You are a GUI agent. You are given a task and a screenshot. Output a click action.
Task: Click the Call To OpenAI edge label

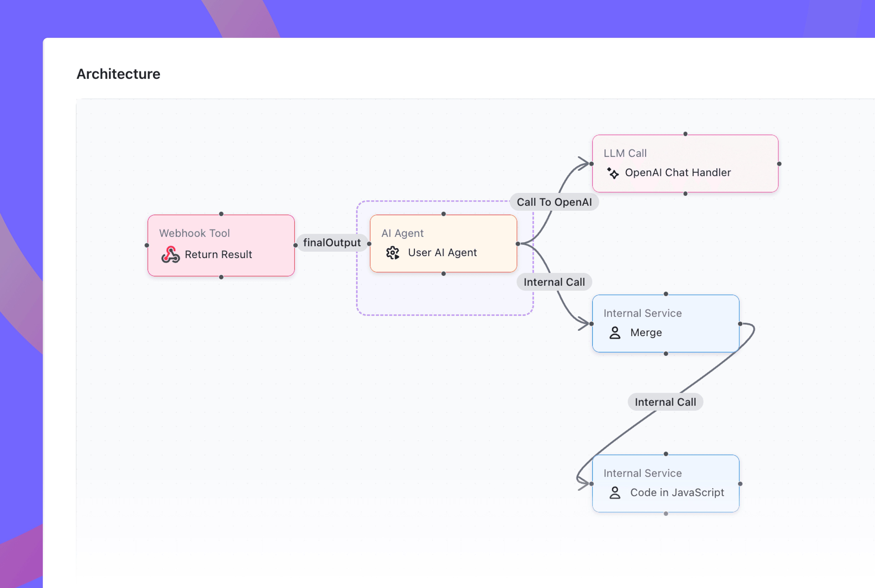coord(554,202)
